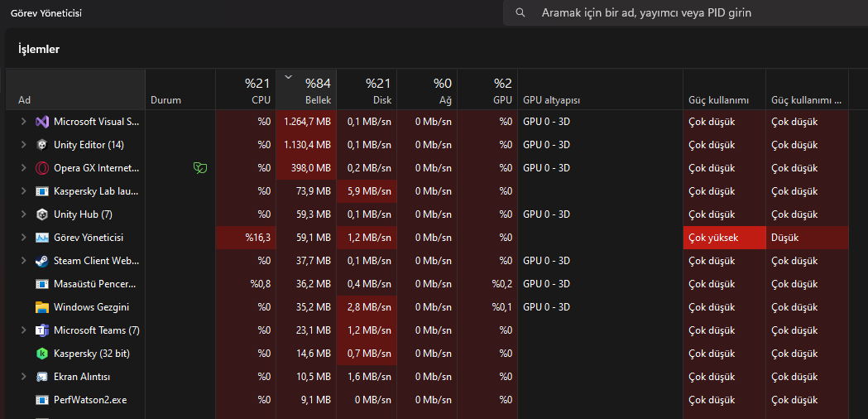
Task: Expand the Steam Client Web group
Action: 23,261
